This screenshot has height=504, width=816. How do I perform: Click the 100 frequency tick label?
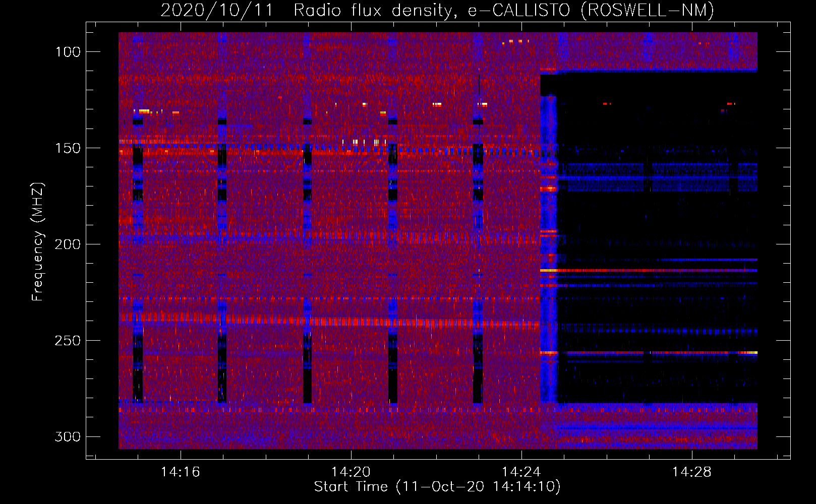point(68,52)
